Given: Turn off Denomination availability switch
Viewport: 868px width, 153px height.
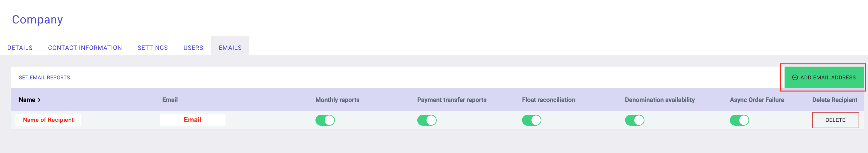Looking at the screenshot, I should click(635, 120).
